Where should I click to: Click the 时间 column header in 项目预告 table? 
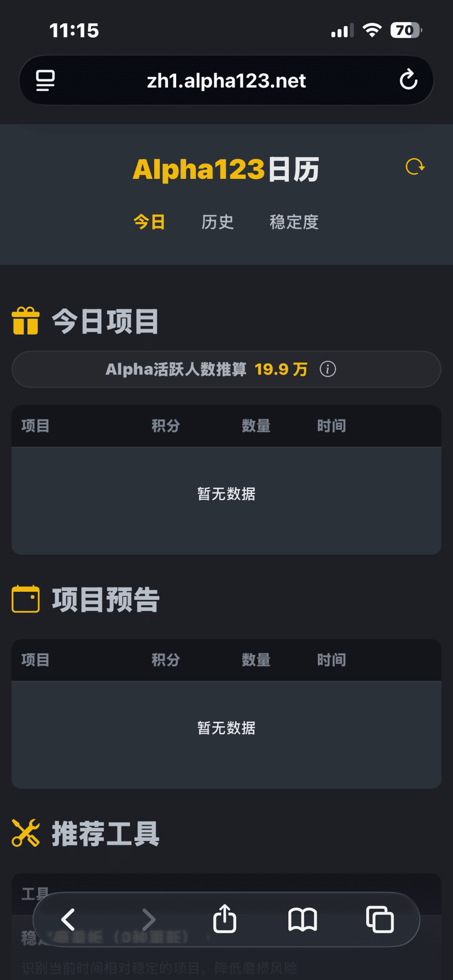pyautogui.click(x=332, y=660)
